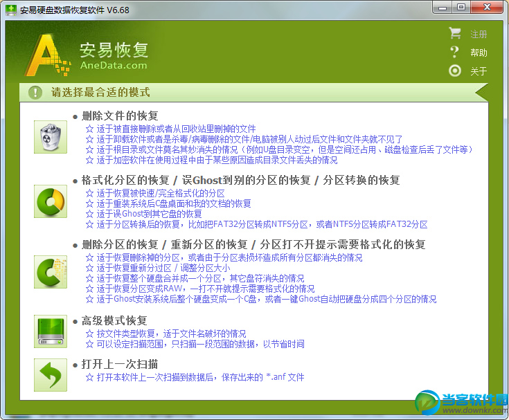Click the advanced mode hard drive icon
The width and height of the screenshot is (509, 420).
pos(51,331)
